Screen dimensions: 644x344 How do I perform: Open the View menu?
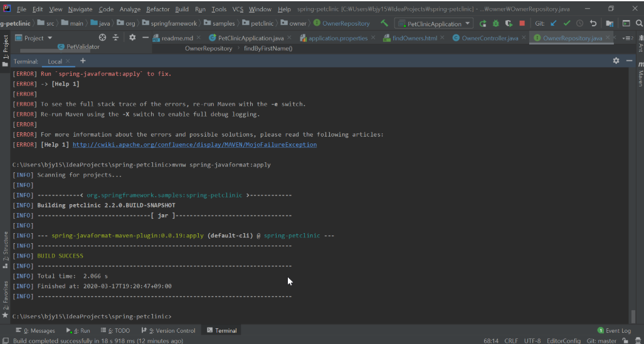(55, 9)
